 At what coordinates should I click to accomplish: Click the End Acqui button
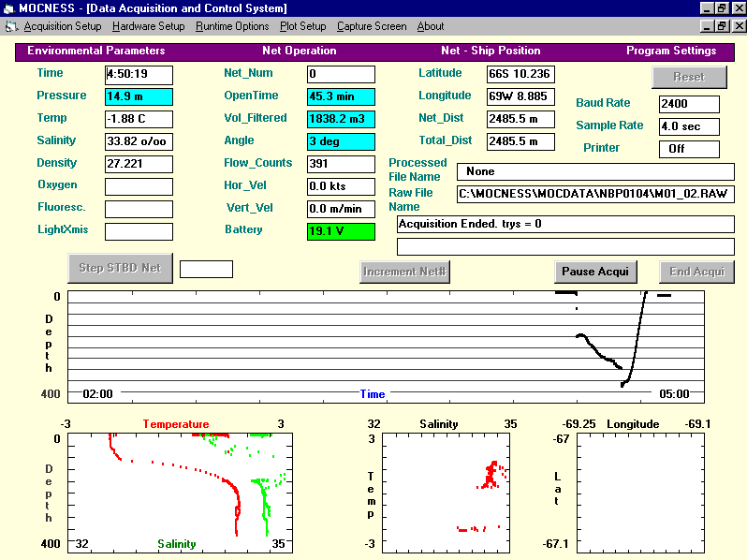point(696,272)
